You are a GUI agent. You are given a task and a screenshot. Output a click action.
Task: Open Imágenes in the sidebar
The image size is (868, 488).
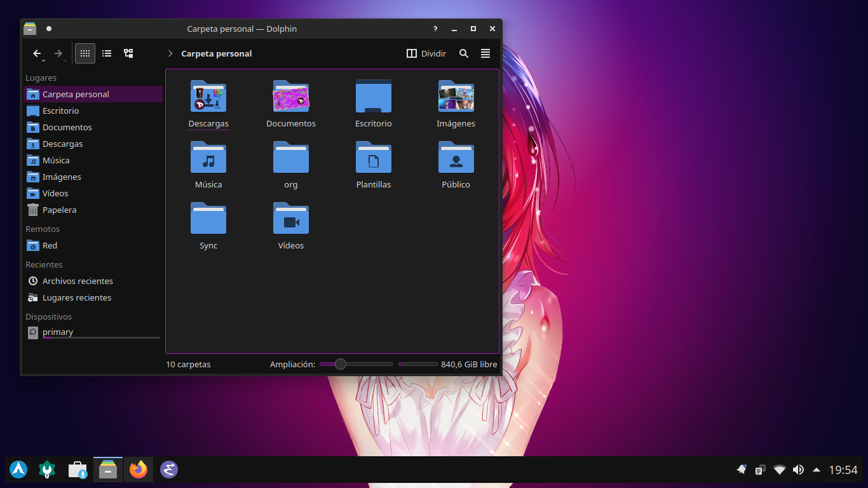(93, 177)
